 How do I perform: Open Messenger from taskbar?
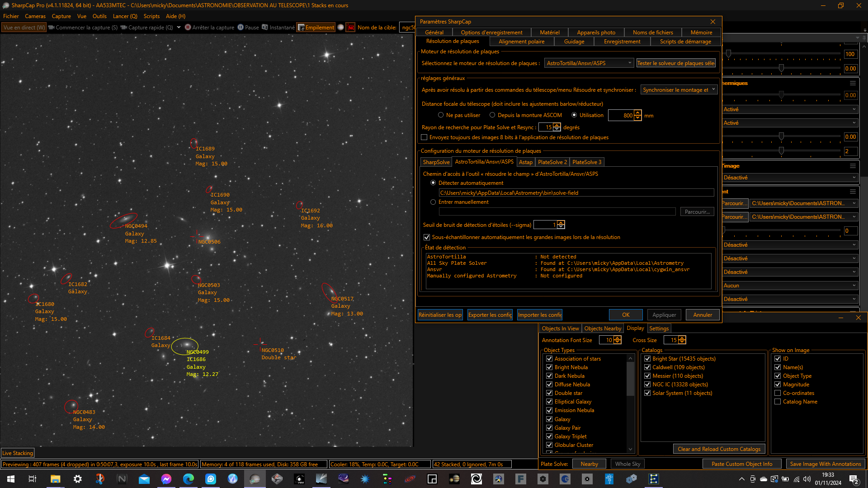[x=166, y=479]
